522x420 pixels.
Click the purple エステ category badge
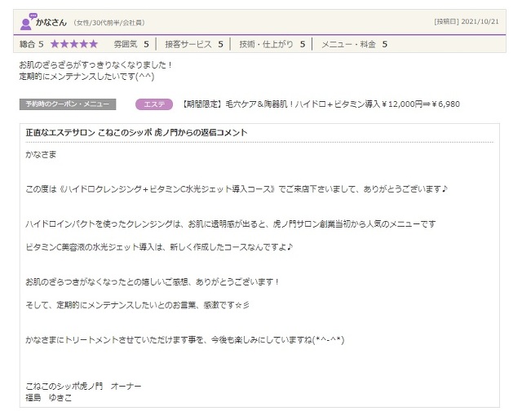click(153, 104)
